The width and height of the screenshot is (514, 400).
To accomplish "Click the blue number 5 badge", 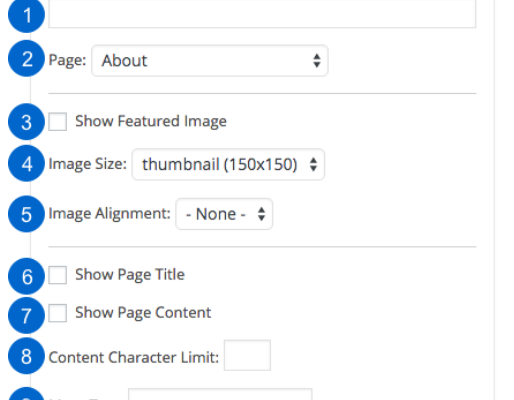I will pos(26,214).
